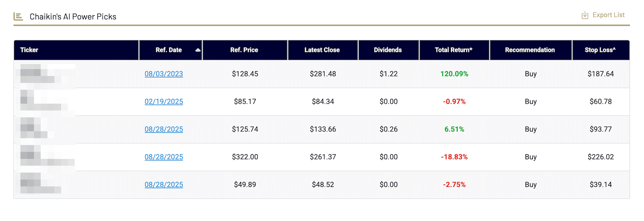Click the Dividends column header

tap(388, 50)
